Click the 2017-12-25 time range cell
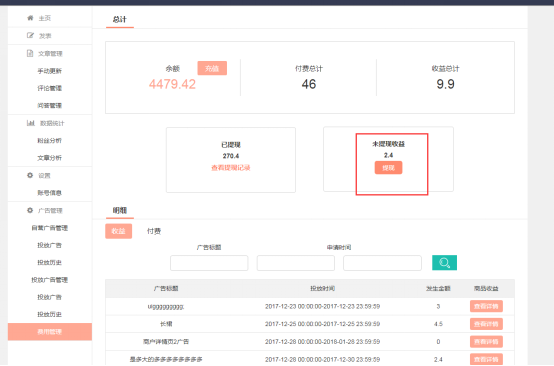This screenshot has width=554, height=366. (323, 324)
